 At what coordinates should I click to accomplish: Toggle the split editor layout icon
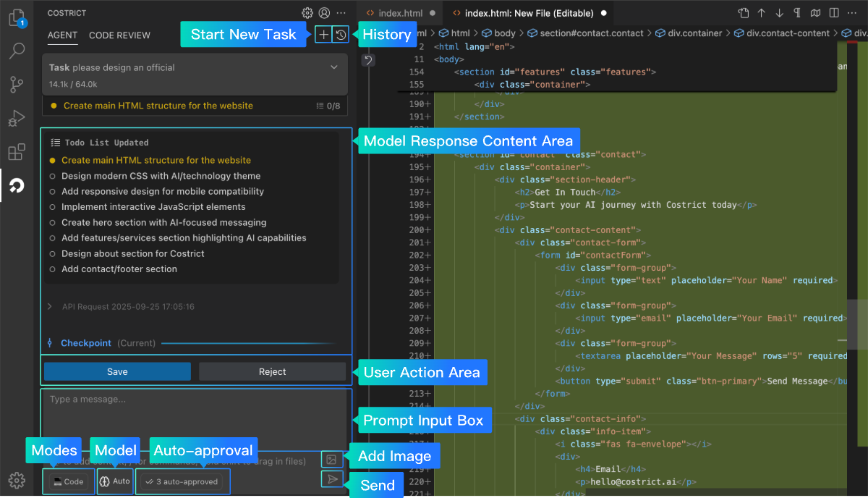pos(834,13)
